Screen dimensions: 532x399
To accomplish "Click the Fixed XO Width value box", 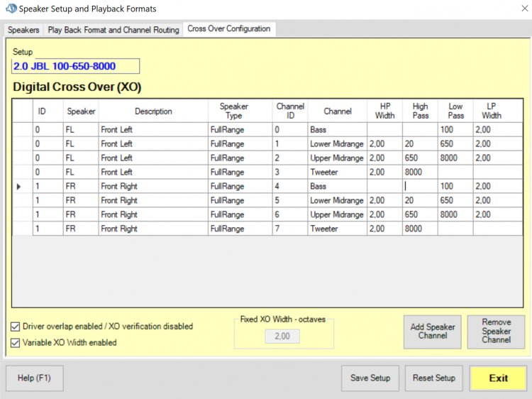I will [x=282, y=336].
